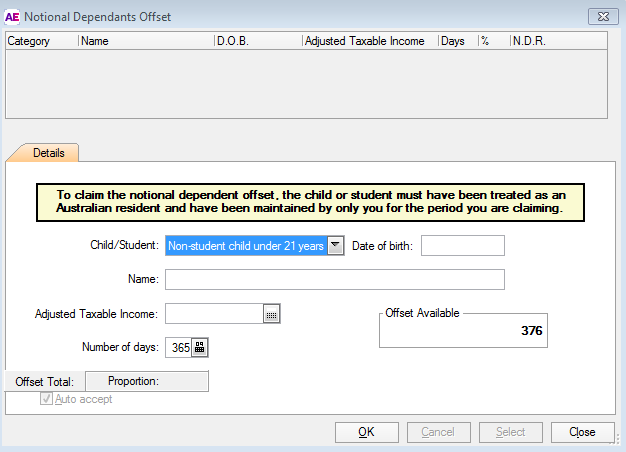Click the Adjusted Taxable Income column header

(368, 41)
